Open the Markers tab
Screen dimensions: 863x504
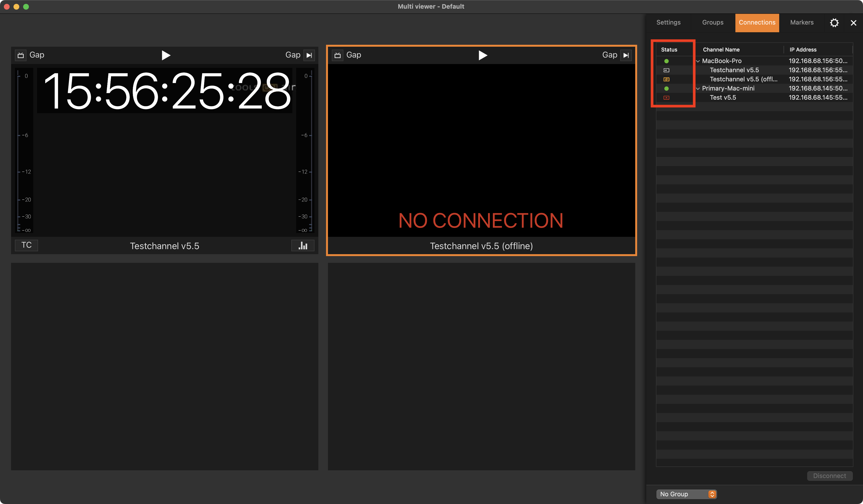click(802, 23)
